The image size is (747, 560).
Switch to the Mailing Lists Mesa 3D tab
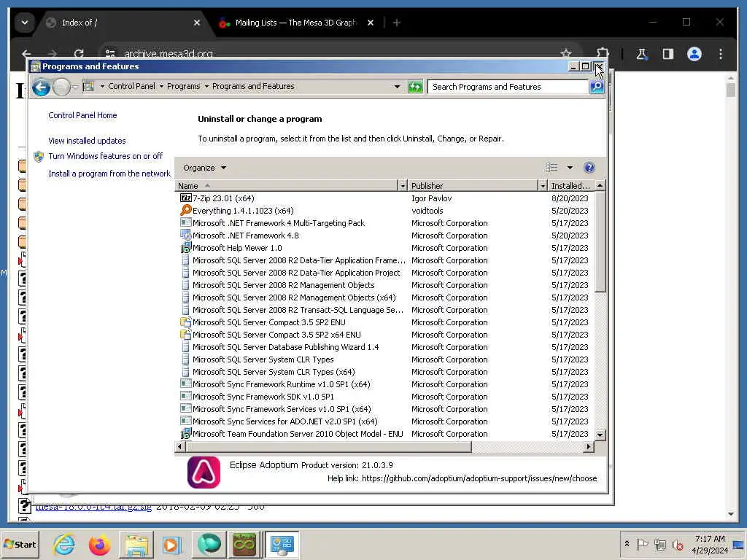(x=295, y=23)
